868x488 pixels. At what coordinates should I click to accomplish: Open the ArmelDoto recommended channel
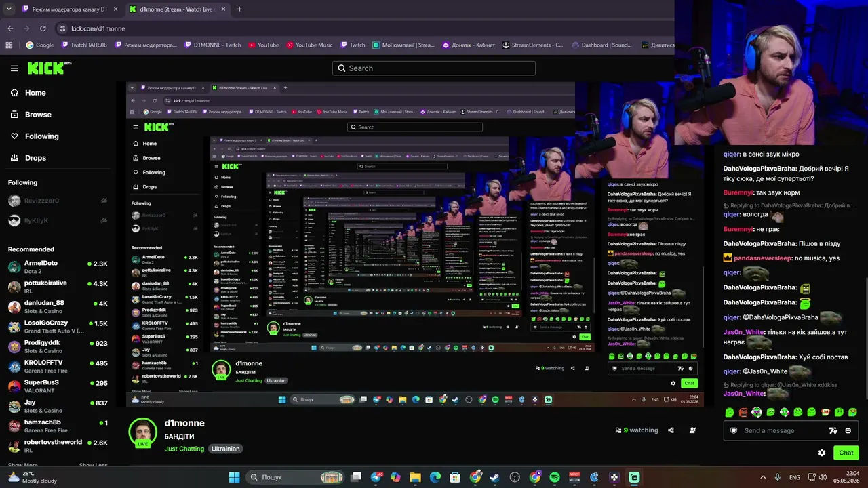(58, 266)
